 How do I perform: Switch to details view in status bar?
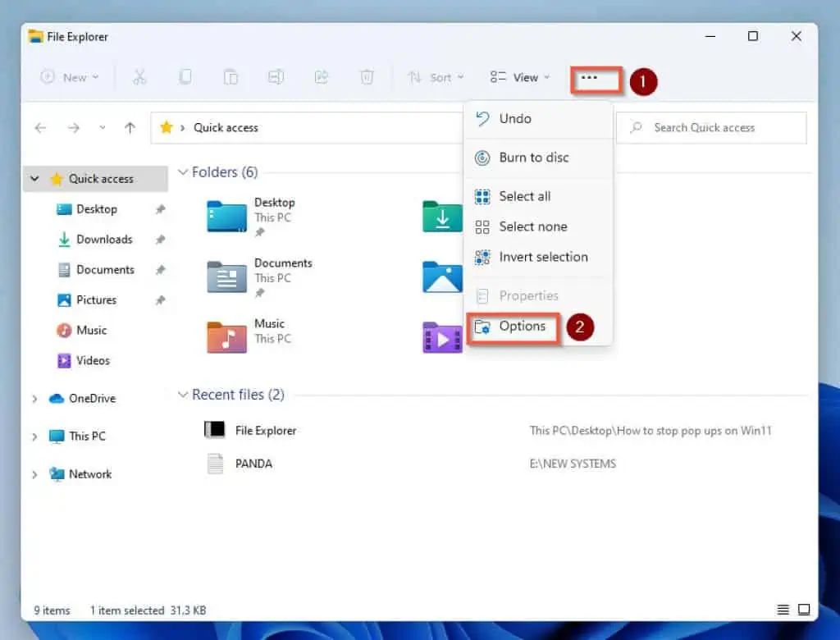[x=783, y=610]
